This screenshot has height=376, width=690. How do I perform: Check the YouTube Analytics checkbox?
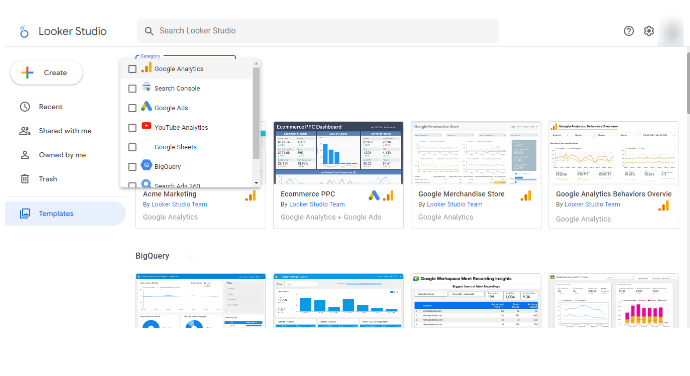click(132, 128)
